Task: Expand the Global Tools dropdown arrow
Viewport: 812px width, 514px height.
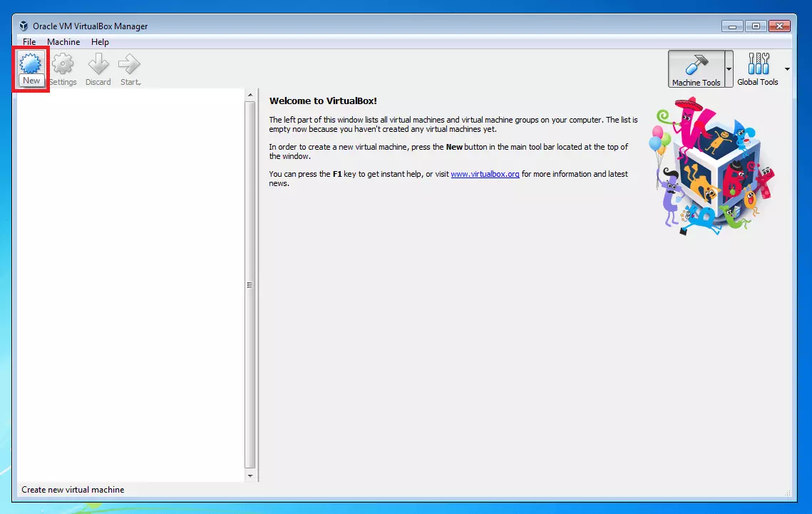Action: pyautogui.click(x=787, y=69)
